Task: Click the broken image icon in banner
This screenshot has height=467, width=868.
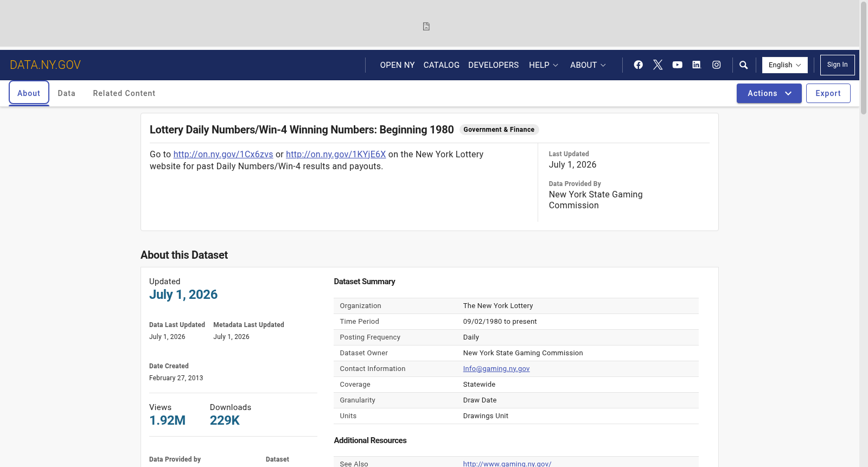Action: (426, 27)
